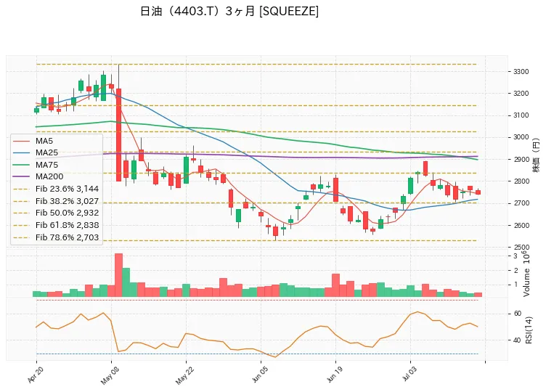The height and width of the screenshot is (392, 546).
Task: Click the 3300 price axis tick
Action: [x=521, y=72]
